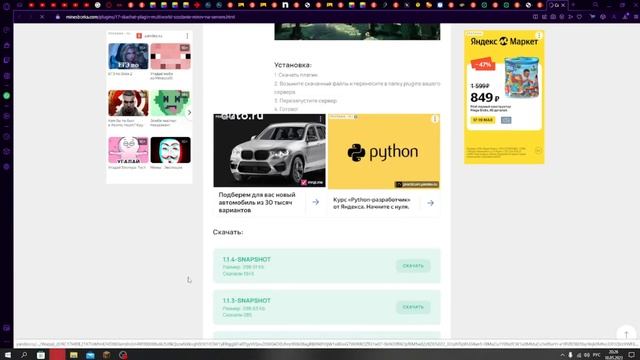Click the Python developer course caption text
640x360 pixels.
(x=371, y=203)
